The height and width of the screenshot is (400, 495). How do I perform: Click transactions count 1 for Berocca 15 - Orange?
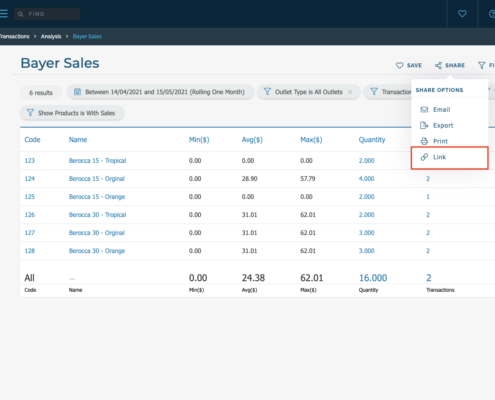pos(428,197)
